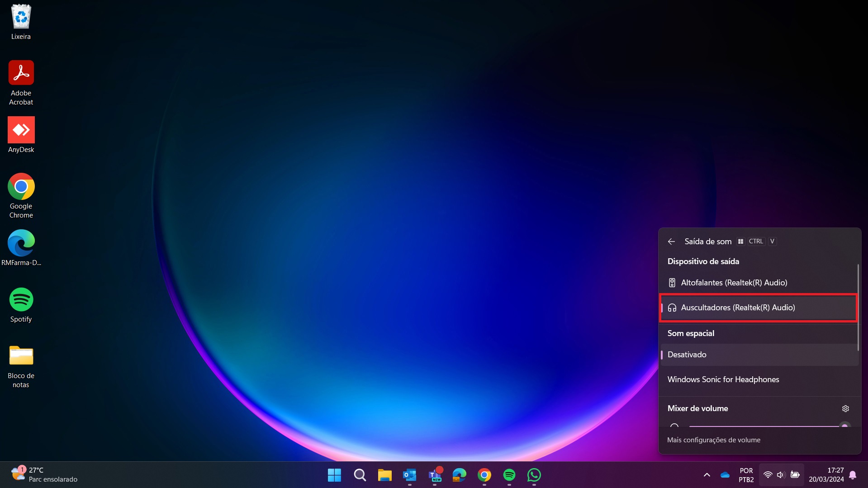868x488 pixels.
Task: Open the clock and date calendar flyout
Action: click(x=826, y=475)
